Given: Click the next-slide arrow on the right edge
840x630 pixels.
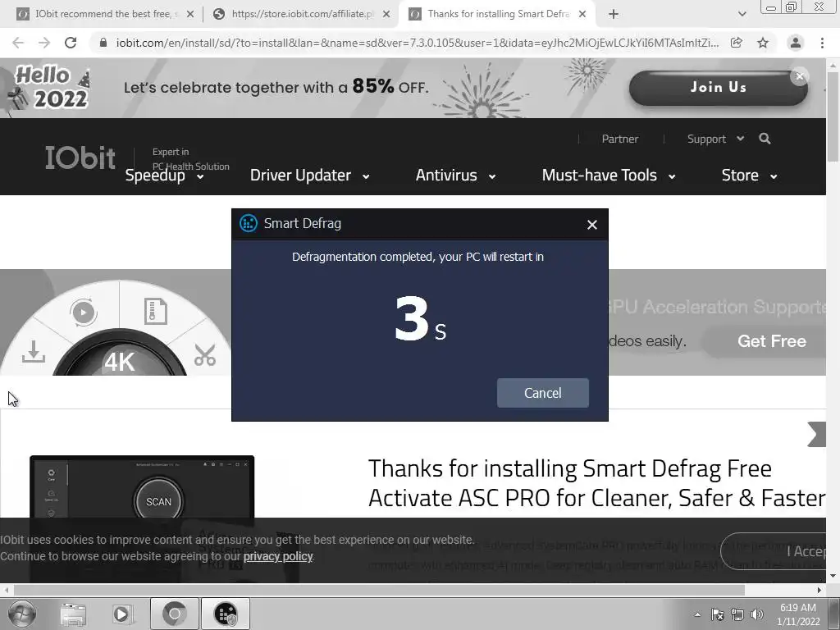Looking at the screenshot, I should [817, 434].
